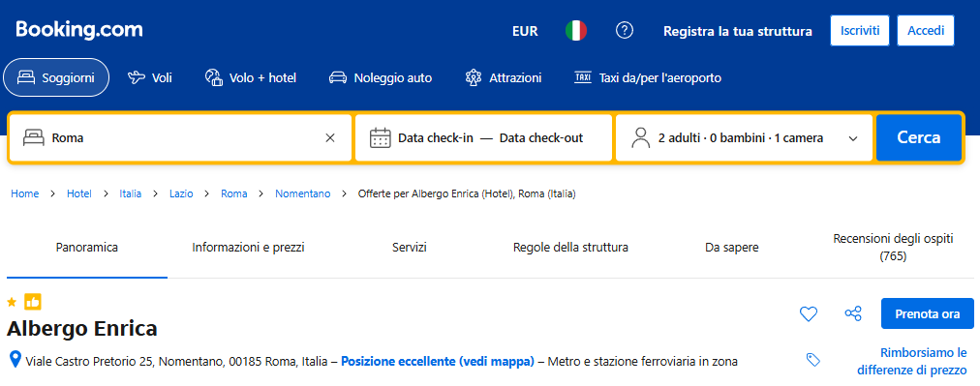View Recensioni degli ospiti (765) tab

(x=893, y=248)
